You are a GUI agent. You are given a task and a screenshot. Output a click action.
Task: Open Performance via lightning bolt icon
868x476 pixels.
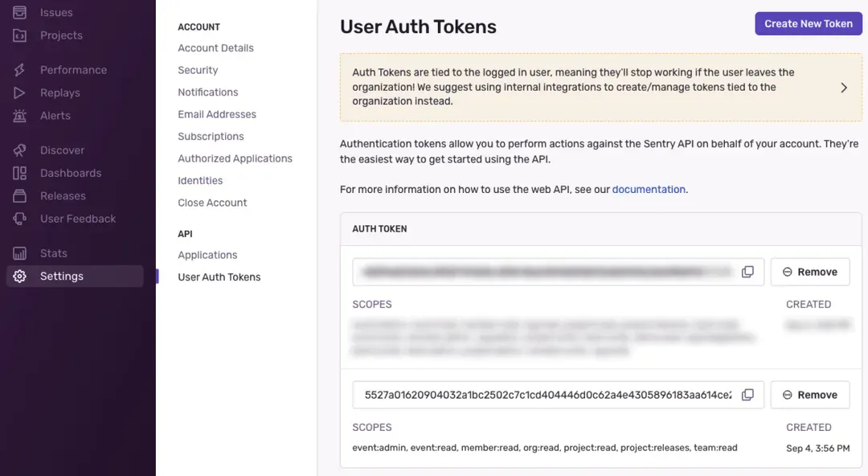(19, 70)
